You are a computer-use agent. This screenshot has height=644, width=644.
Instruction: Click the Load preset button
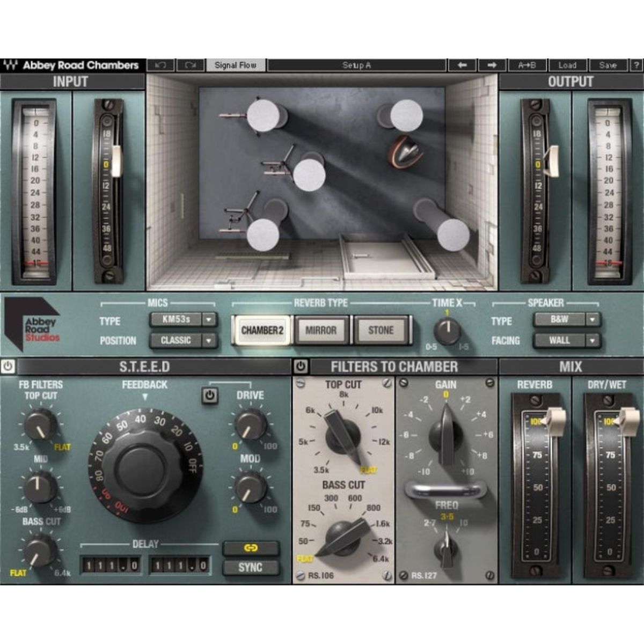(567, 65)
